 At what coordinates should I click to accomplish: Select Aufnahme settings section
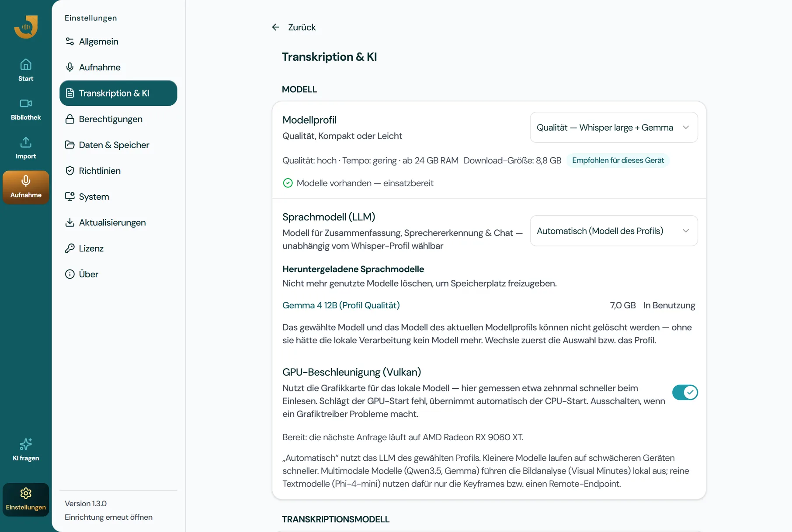click(118, 67)
